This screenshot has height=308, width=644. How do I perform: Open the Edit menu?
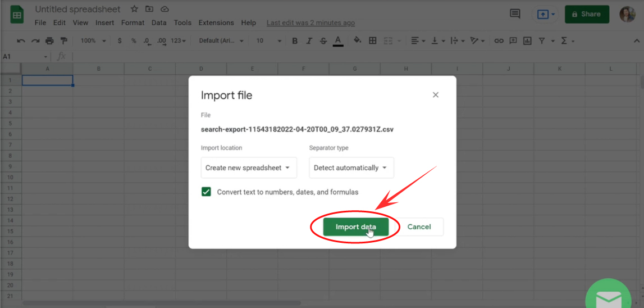click(x=59, y=22)
